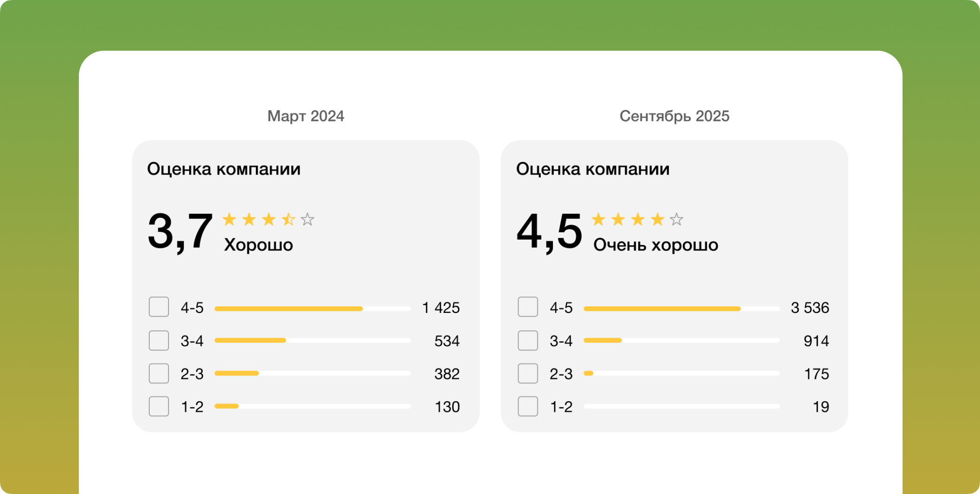The height and width of the screenshot is (494, 980).
Task: Click the third star in March 2024 rating
Action: point(268,219)
